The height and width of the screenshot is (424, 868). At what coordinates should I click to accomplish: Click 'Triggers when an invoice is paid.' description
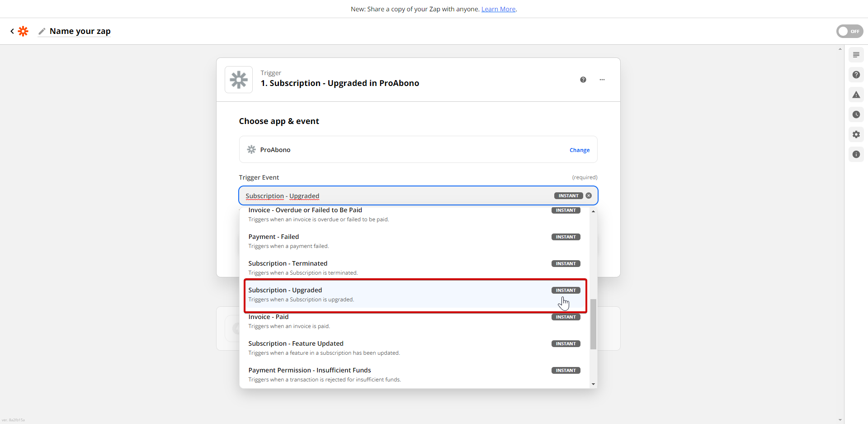pos(289,326)
